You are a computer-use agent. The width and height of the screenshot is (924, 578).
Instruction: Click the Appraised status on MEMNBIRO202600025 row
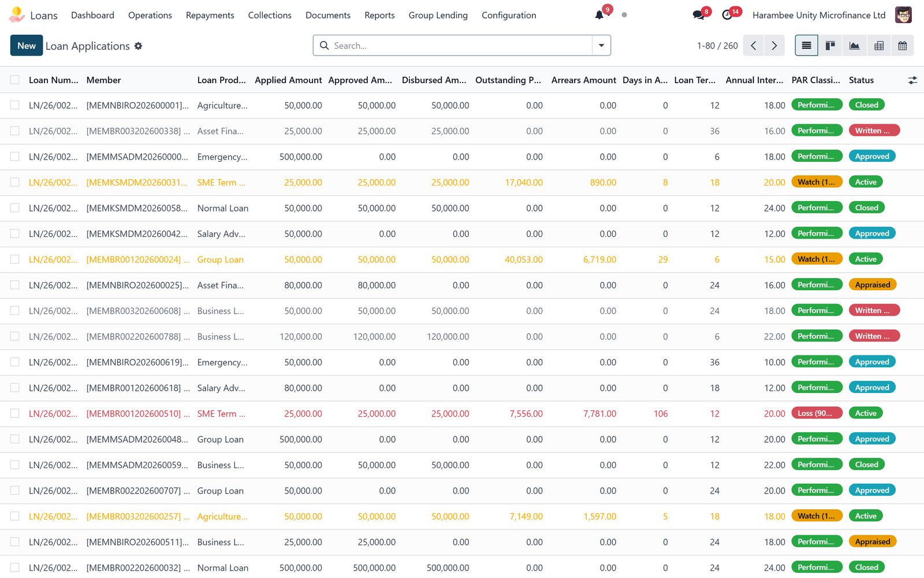tap(873, 285)
